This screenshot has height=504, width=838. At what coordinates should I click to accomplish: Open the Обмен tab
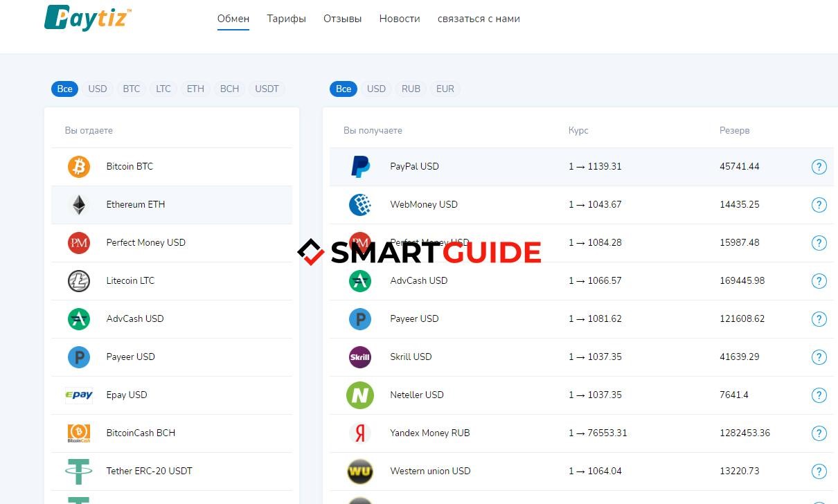233,19
